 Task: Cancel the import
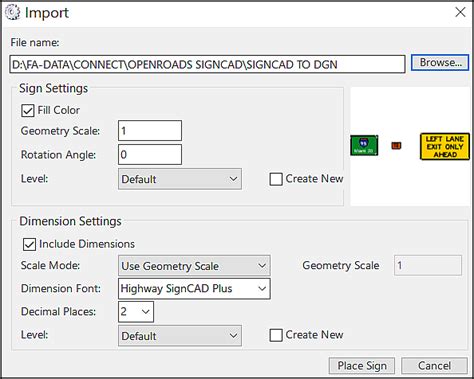(x=434, y=366)
